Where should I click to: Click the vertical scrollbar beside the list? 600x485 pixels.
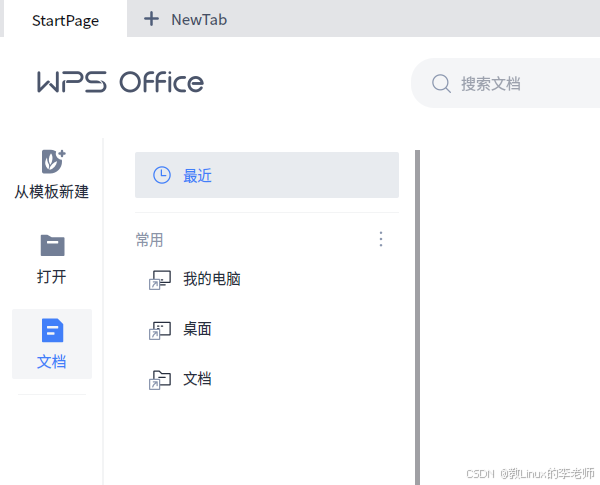(x=417, y=317)
